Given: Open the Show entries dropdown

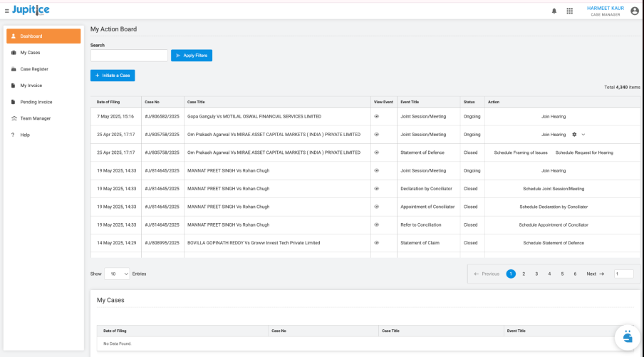Looking at the screenshot, I should point(118,274).
